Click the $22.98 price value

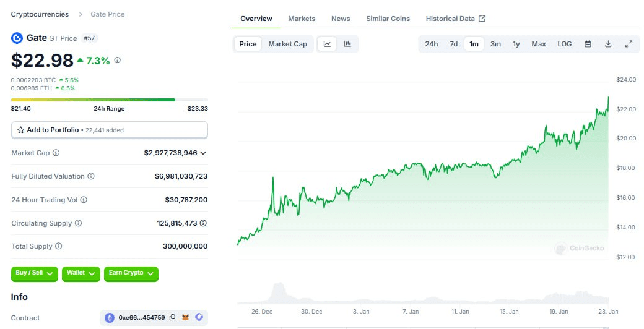click(42, 61)
